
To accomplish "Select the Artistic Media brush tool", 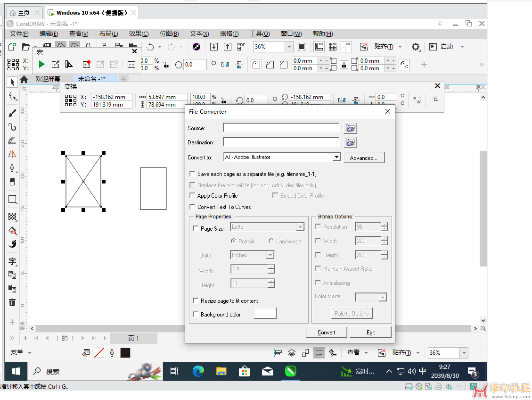I will pos(13,113).
